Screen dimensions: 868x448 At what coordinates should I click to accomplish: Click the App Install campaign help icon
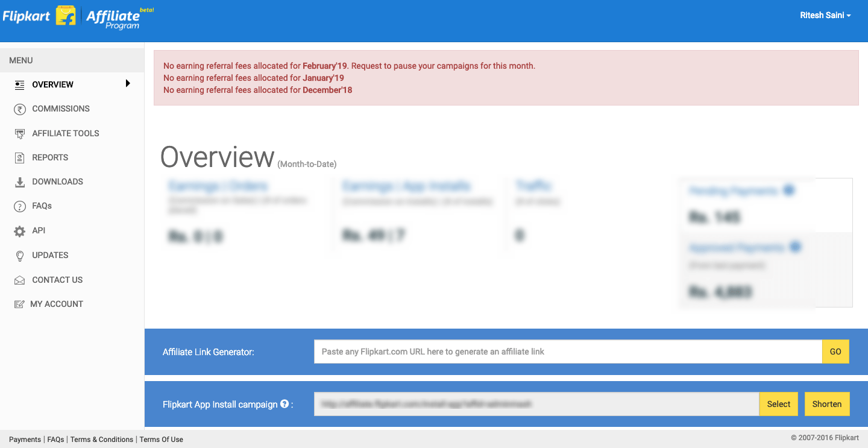[x=284, y=404]
